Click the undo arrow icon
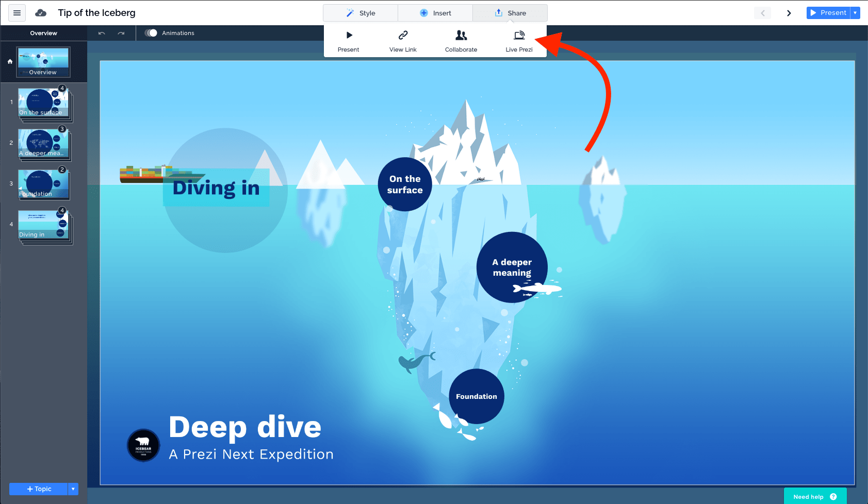This screenshot has width=868, height=504. click(102, 33)
